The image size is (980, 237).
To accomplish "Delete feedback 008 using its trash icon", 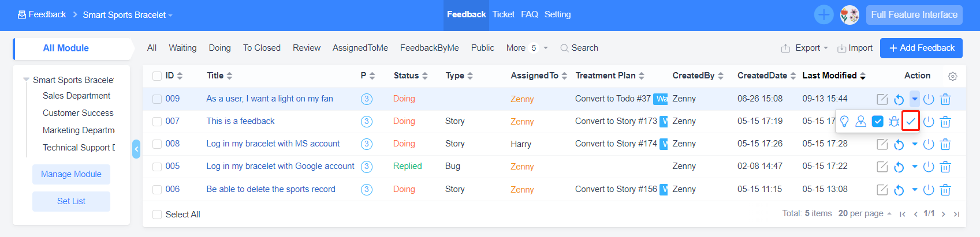I will 945,144.
